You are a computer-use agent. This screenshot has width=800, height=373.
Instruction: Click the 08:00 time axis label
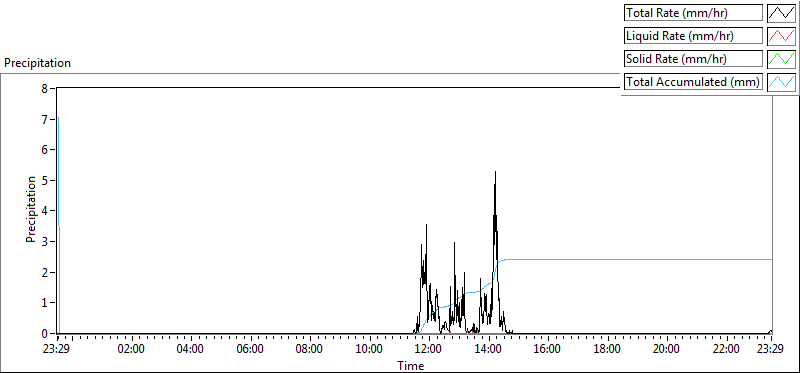click(x=310, y=350)
